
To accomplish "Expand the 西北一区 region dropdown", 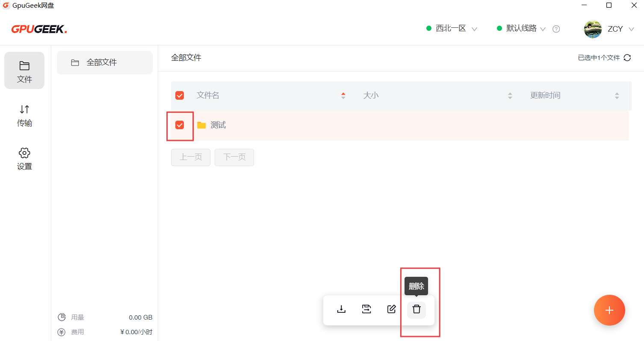I will pyautogui.click(x=452, y=29).
